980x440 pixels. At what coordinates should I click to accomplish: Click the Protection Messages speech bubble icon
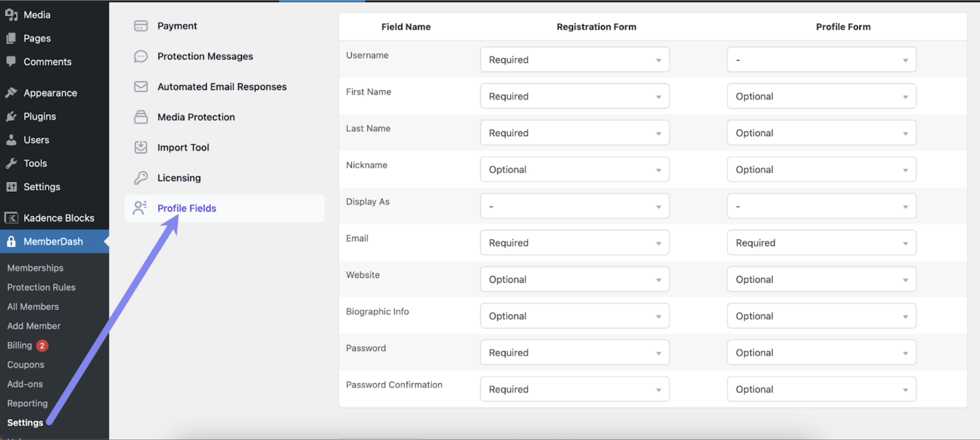tap(140, 56)
